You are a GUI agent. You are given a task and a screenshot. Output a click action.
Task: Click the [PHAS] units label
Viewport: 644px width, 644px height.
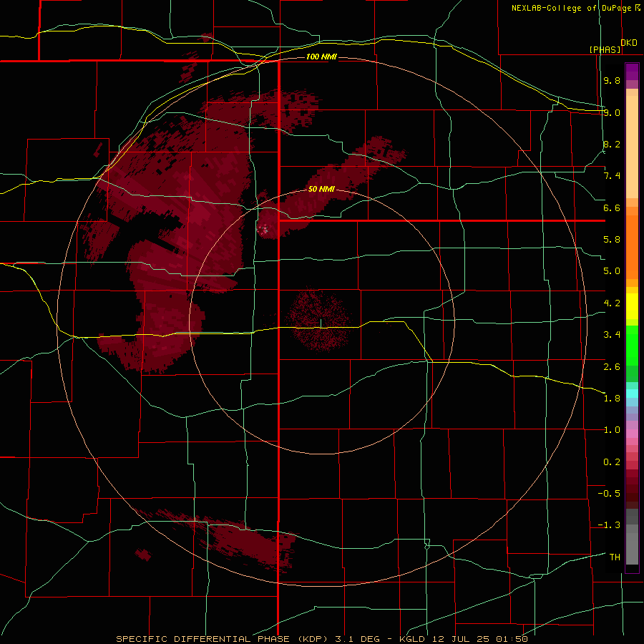(605, 49)
